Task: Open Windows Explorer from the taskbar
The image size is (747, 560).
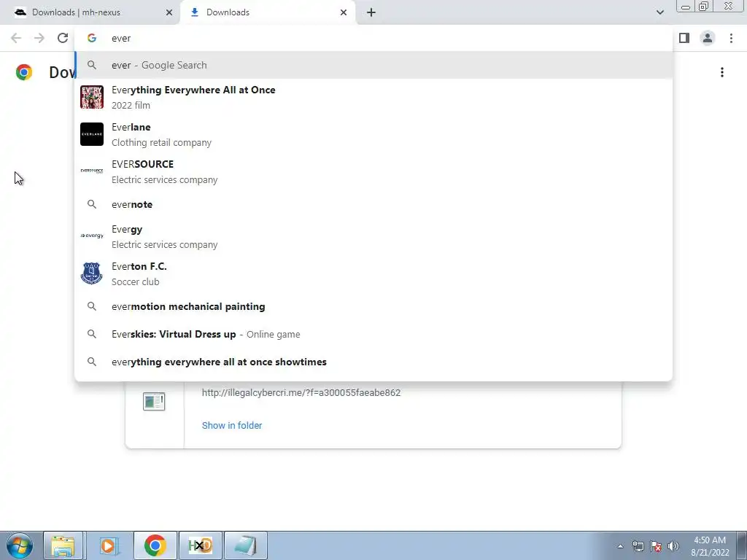Action: (63, 545)
